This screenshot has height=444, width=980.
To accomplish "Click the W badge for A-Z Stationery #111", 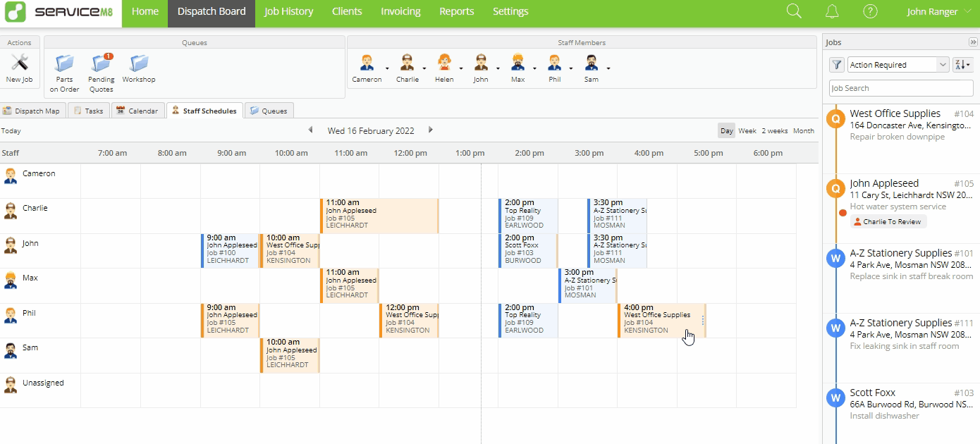I will point(835,328).
